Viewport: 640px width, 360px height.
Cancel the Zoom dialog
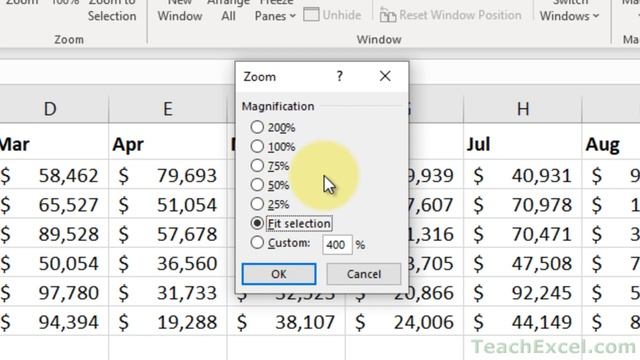point(364,274)
